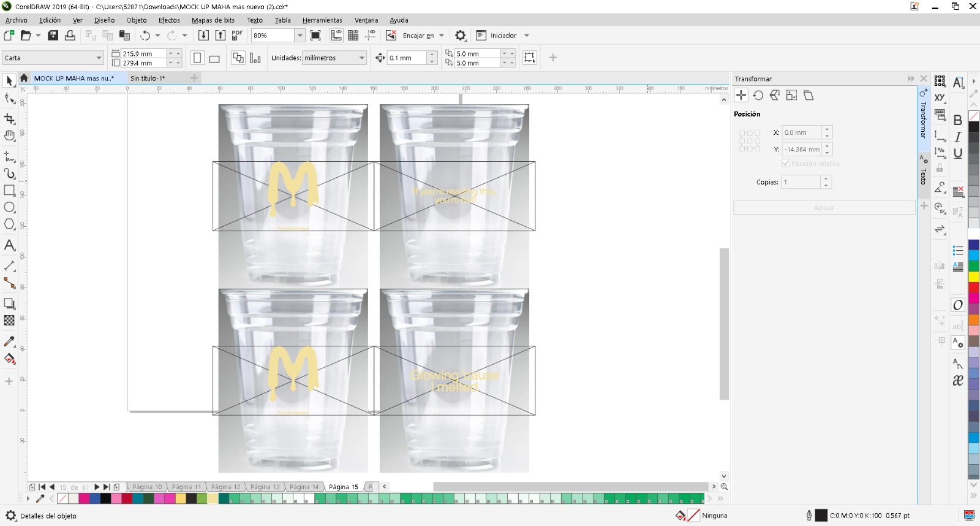Toggle guidelines display in the toolbar
This screenshot has height=526, width=980.
pos(371,35)
